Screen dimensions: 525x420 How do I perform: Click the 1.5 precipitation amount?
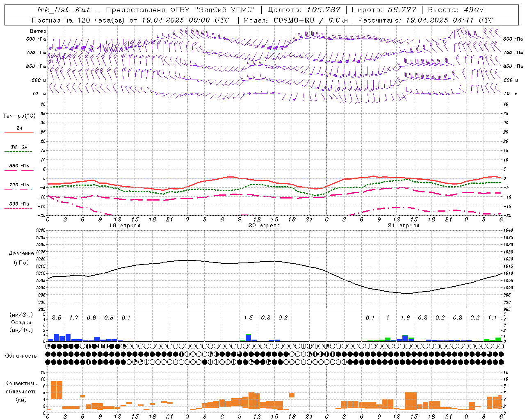point(248,318)
